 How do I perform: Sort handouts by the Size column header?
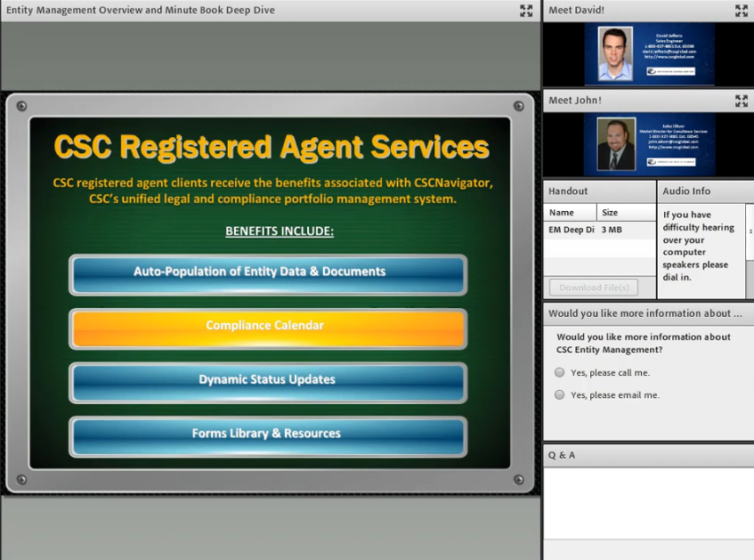(626, 212)
